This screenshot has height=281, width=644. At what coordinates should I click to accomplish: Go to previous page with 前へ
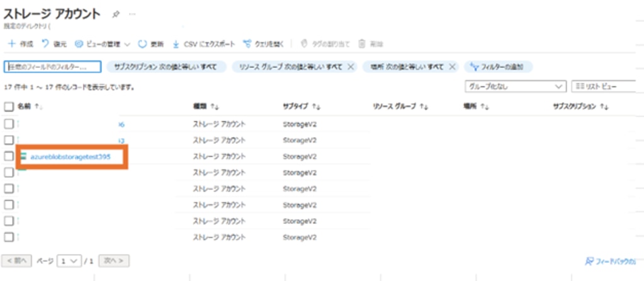(x=17, y=261)
